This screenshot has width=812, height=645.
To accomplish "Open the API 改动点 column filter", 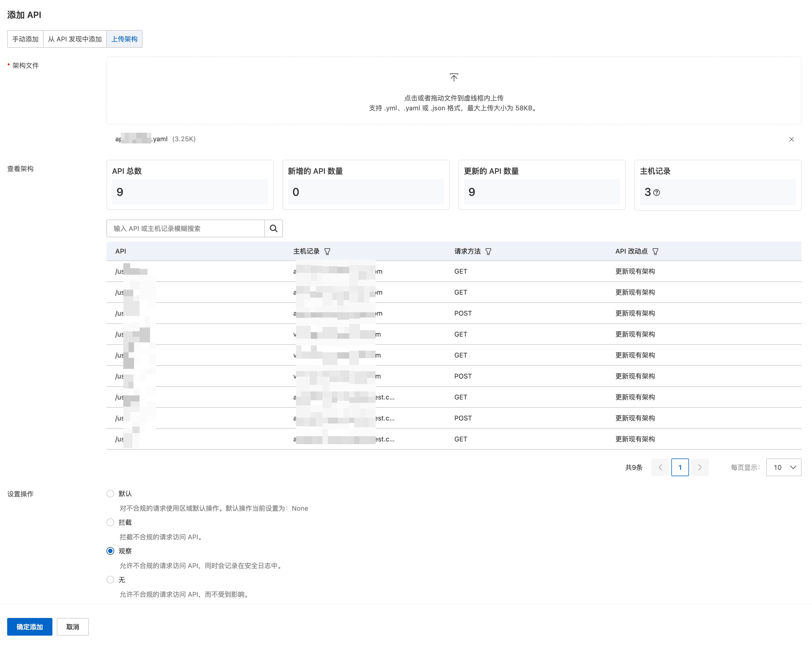I will (655, 251).
